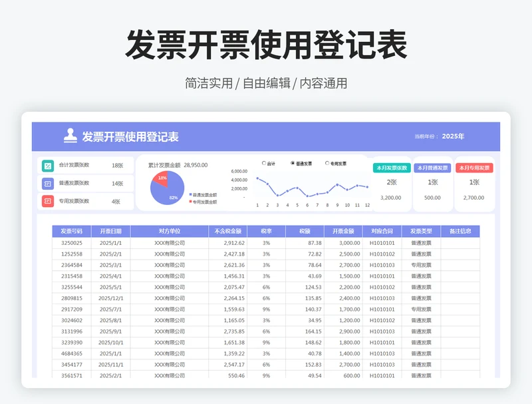
Task: Click the invoice amount cell 2,900.00
Action: click(x=343, y=331)
